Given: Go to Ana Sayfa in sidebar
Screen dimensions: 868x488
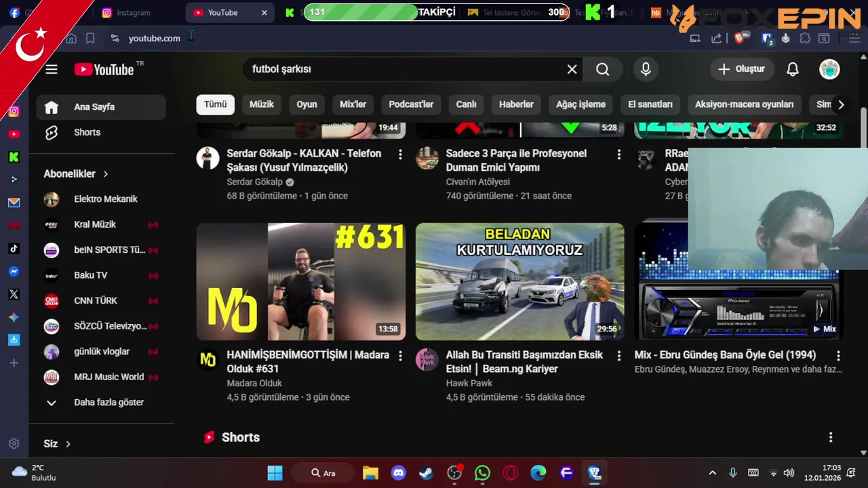Looking at the screenshot, I should (101, 107).
